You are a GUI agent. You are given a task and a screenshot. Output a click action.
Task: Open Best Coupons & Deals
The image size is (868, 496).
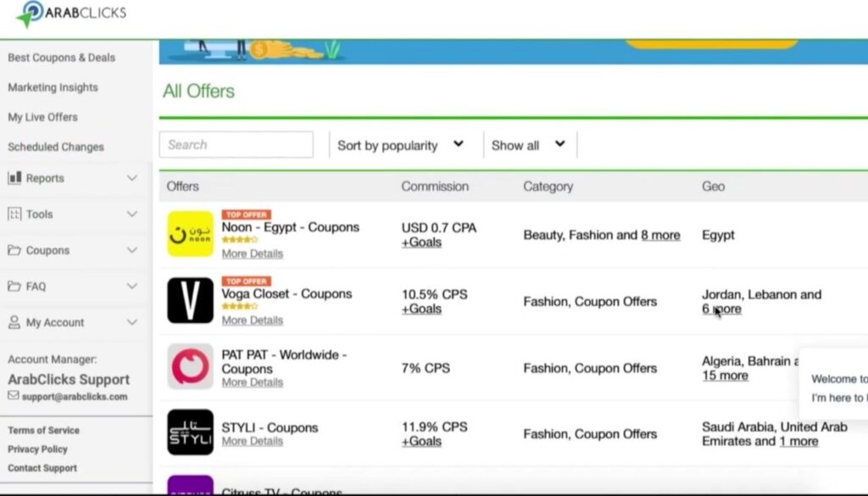tap(61, 58)
